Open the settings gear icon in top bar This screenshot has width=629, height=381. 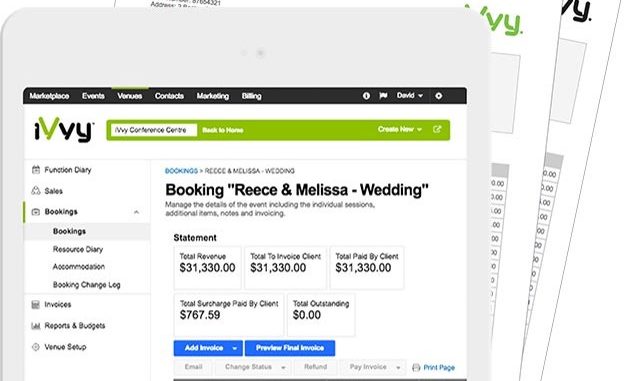(438, 96)
